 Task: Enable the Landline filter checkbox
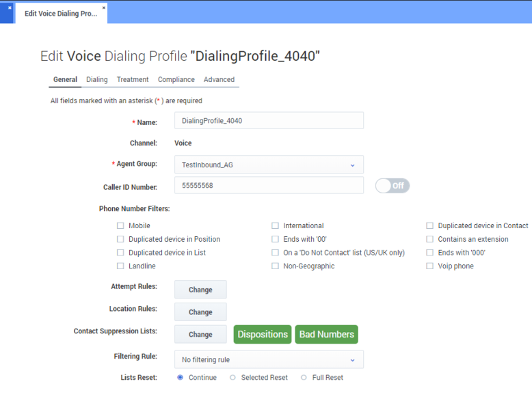[120, 266]
